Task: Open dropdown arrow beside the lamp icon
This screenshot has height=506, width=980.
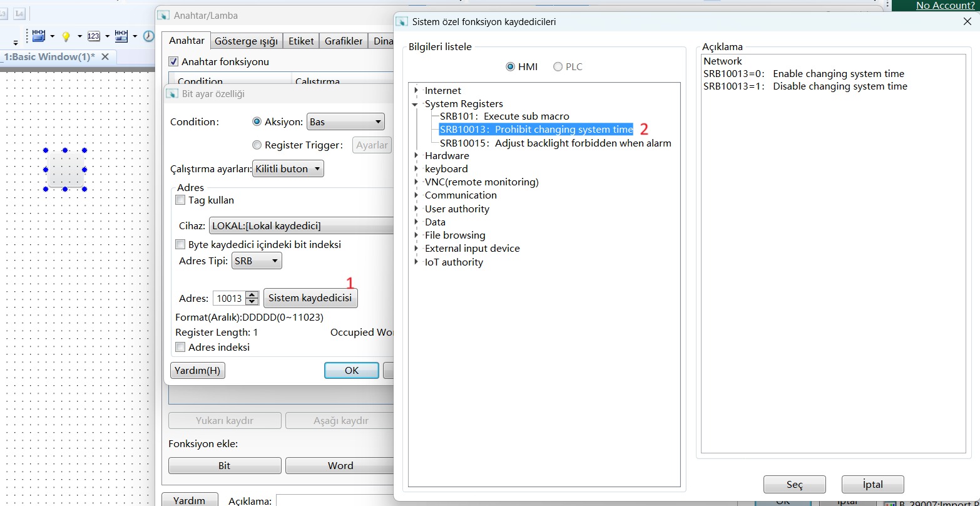Action: point(79,36)
